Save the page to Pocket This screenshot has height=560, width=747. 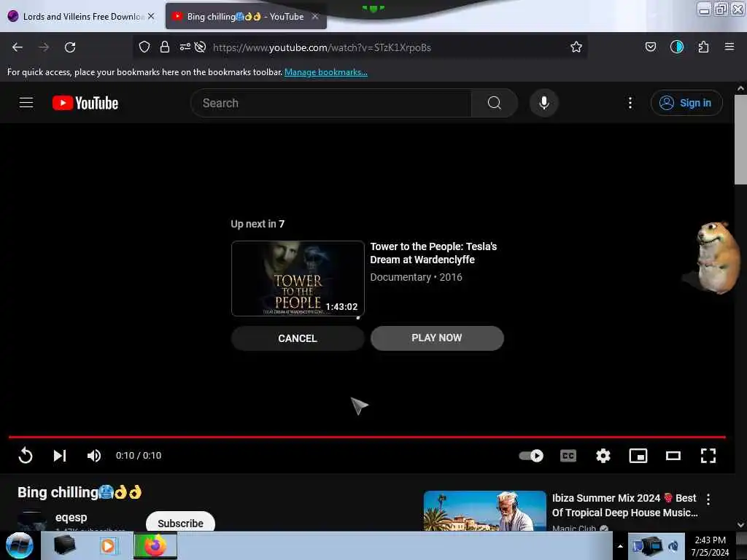(x=650, y=47)
